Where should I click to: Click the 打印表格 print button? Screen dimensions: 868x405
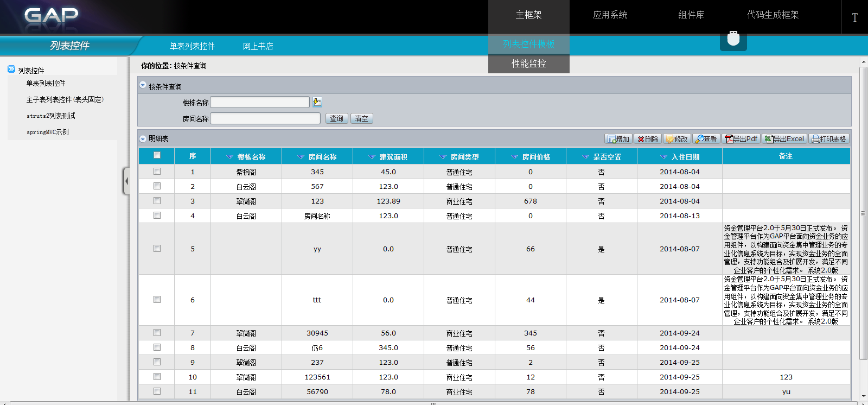pos(829,139)
